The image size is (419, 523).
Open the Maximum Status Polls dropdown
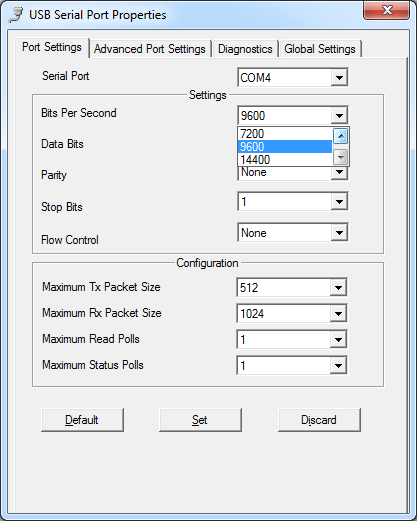pos(339,366)
